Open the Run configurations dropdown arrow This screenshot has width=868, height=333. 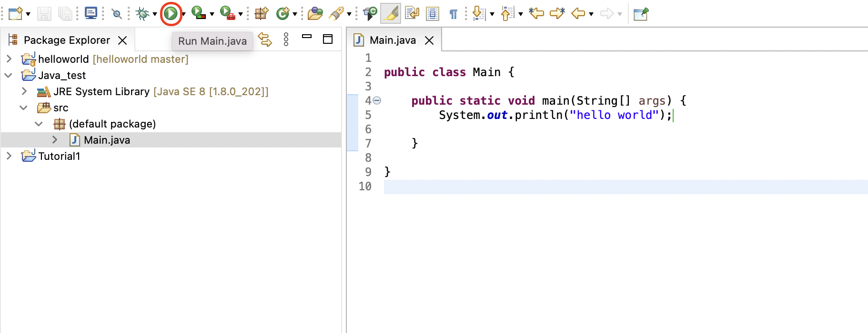[x=184, y=14]
